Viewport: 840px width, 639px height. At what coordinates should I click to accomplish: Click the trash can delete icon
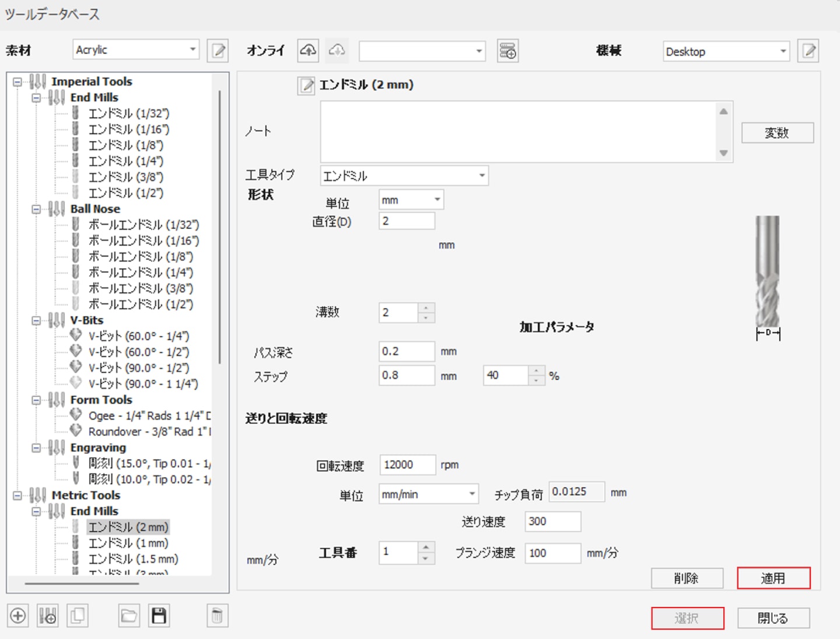click(217, 616)
